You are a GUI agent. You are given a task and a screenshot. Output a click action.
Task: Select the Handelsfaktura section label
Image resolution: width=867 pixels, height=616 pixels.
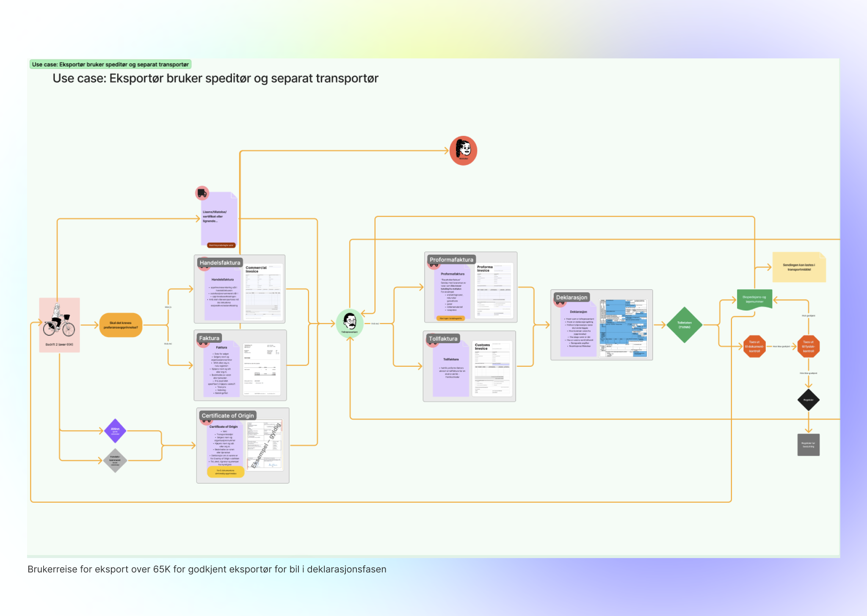pyautogui.click(x=220, y=263)
